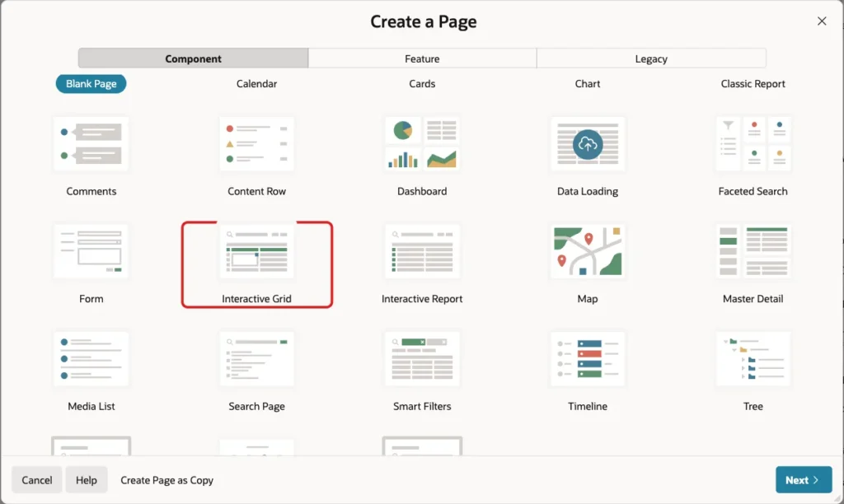Pick the Tree page icon
The image size is (844, 504).
[x=753, y=359]
